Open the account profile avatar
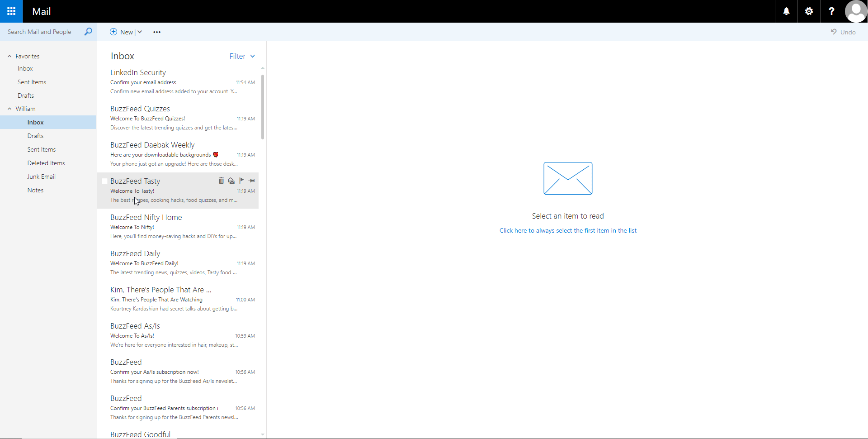 [856, 11]
